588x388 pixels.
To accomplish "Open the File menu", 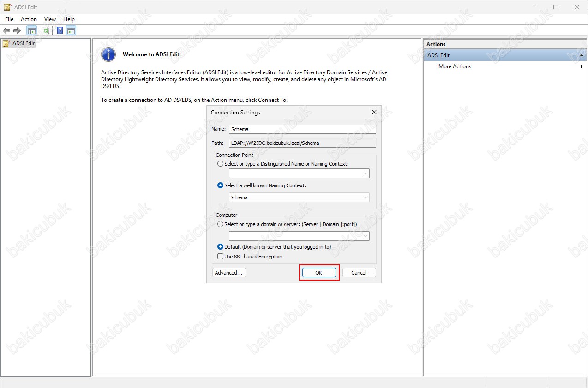I will pos(9,19).
